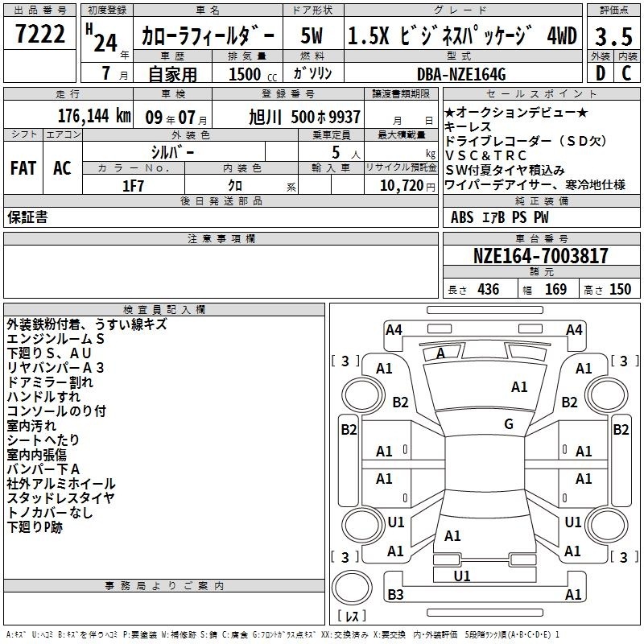
Task: Click inspector note 下廻りP跡
Action: [x=35, y=527]
